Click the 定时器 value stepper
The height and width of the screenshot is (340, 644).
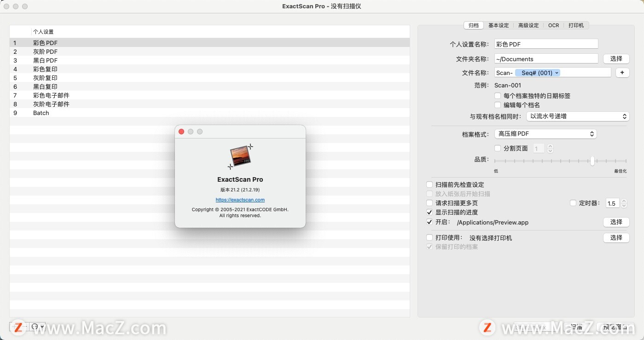pyautogui.click(x=624, y=203)
